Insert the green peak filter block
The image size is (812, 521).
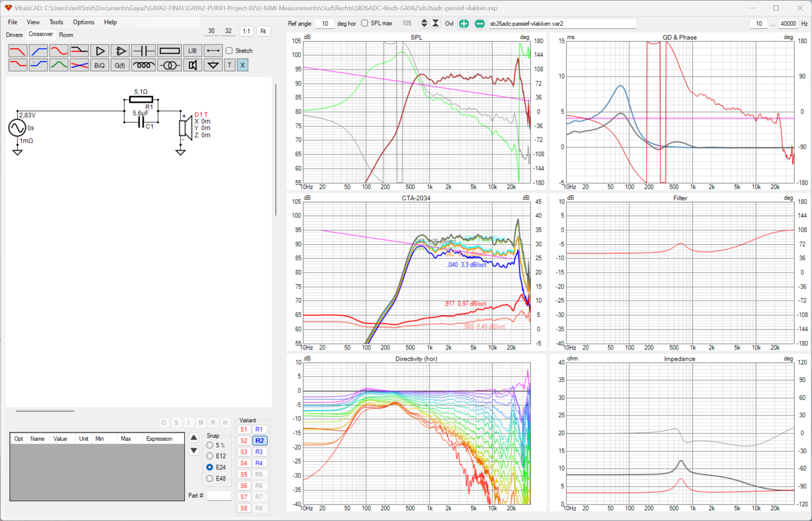59,65
